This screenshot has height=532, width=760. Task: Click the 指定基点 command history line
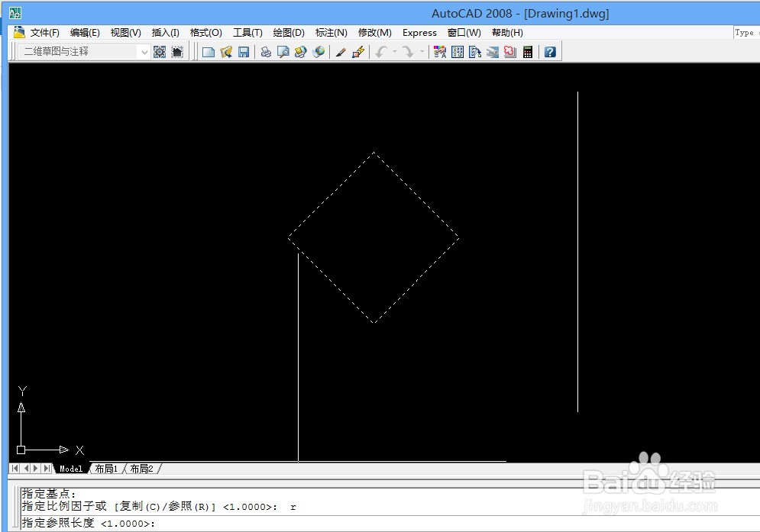(48, 494)
